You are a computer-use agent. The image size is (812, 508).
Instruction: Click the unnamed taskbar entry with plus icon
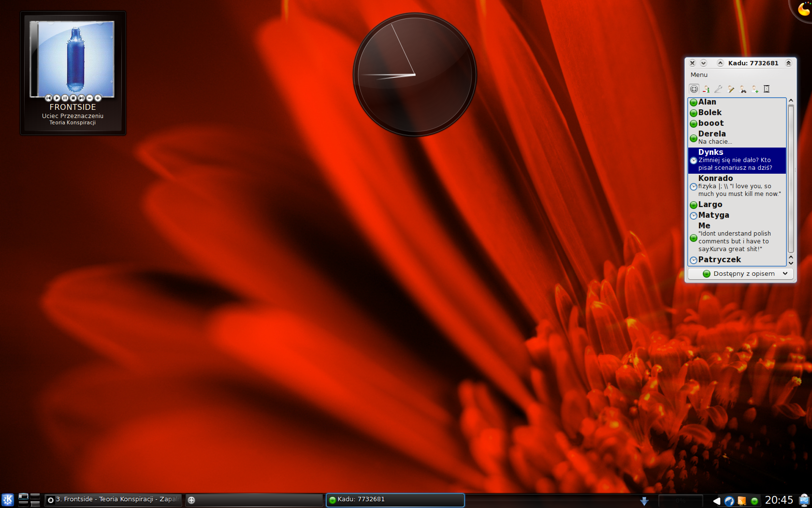pos(254,500)
